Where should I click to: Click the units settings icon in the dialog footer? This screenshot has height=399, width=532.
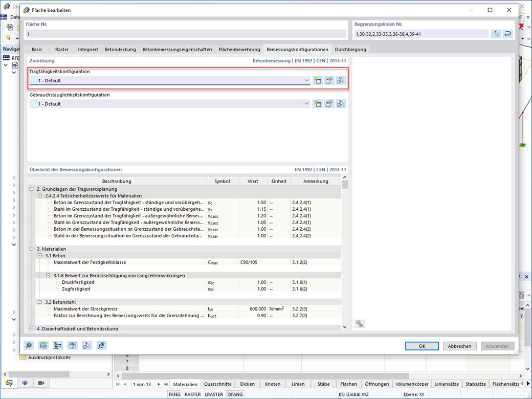[x=58, y=345]
